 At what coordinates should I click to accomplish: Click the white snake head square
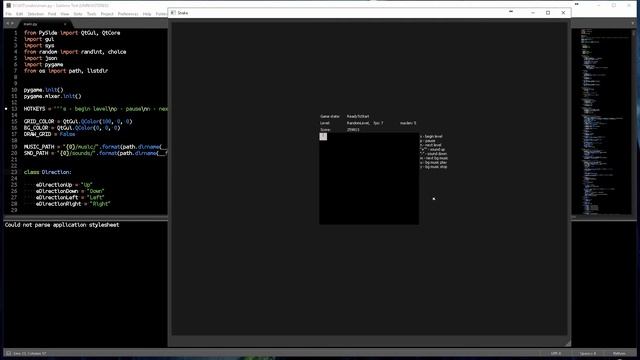pos(323,136)
